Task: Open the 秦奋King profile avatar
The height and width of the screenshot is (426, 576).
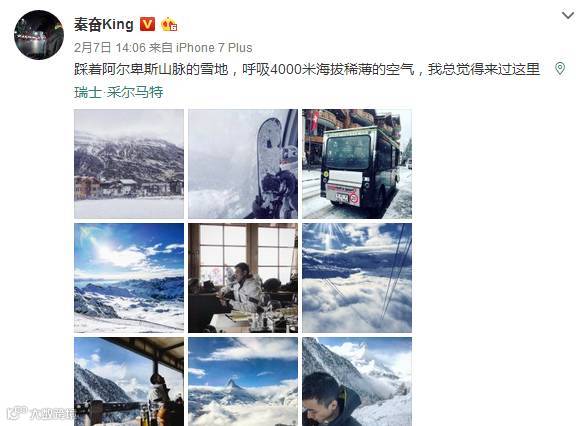Action: [x=39, y=35]
